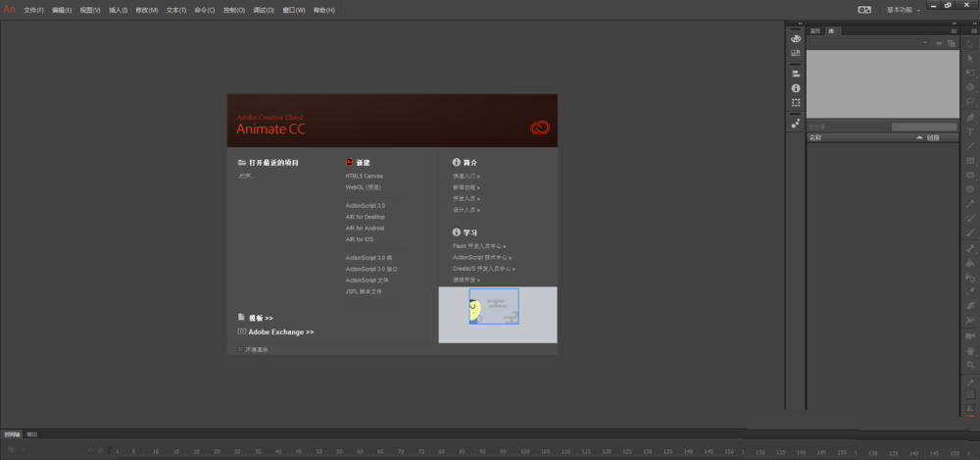980x460 pixels.
Task: Open the library panel options menu
Action: coord(954,30)
